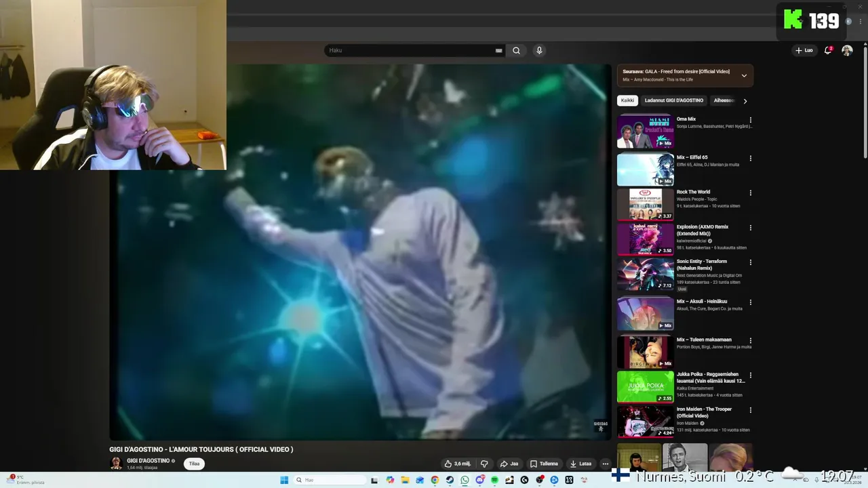Open options menu for Iron Maiden - The Trooper

click(750, 410)
